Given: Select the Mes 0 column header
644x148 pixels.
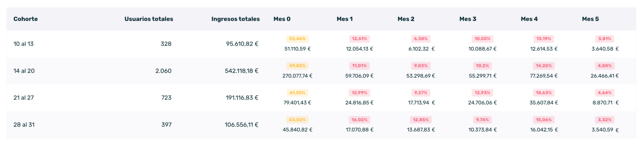Looking at the screenshot, I should coord(282,19).
